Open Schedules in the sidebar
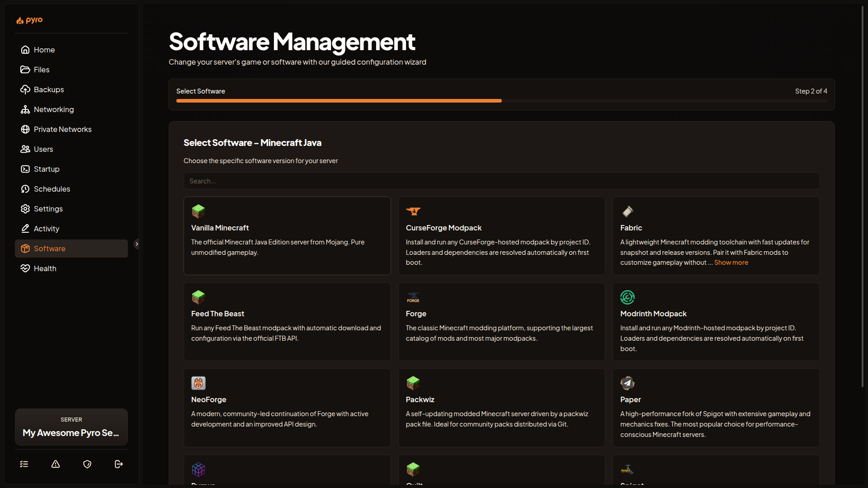Screen dimensions: 868x488 71,189
